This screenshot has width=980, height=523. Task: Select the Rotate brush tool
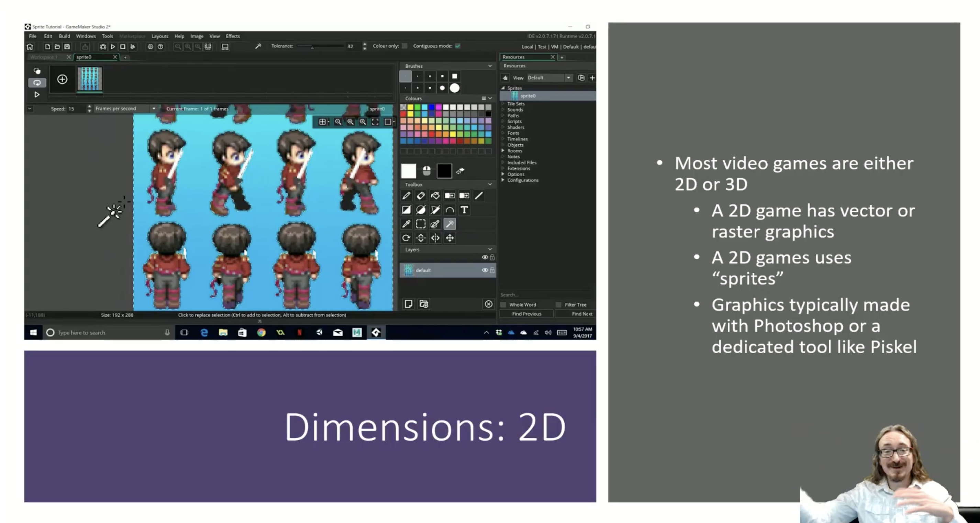(x=406, y=238)
